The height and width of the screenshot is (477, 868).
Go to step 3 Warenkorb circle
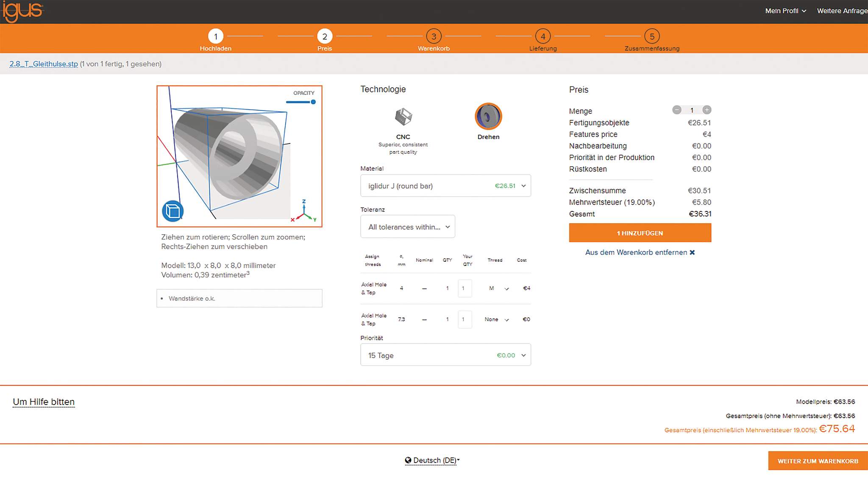434,36
